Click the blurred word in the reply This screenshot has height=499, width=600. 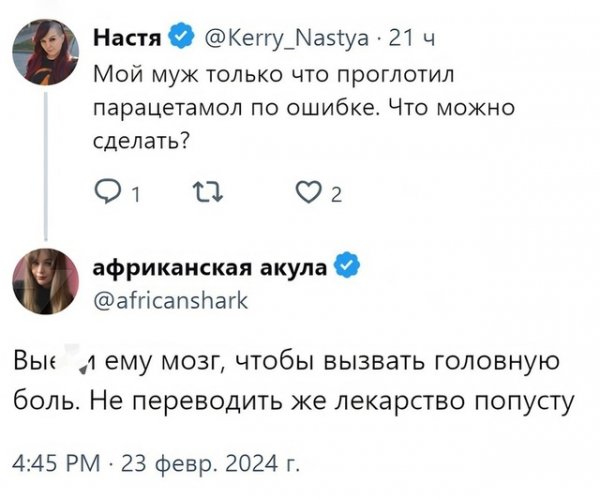tap(41, 361)
